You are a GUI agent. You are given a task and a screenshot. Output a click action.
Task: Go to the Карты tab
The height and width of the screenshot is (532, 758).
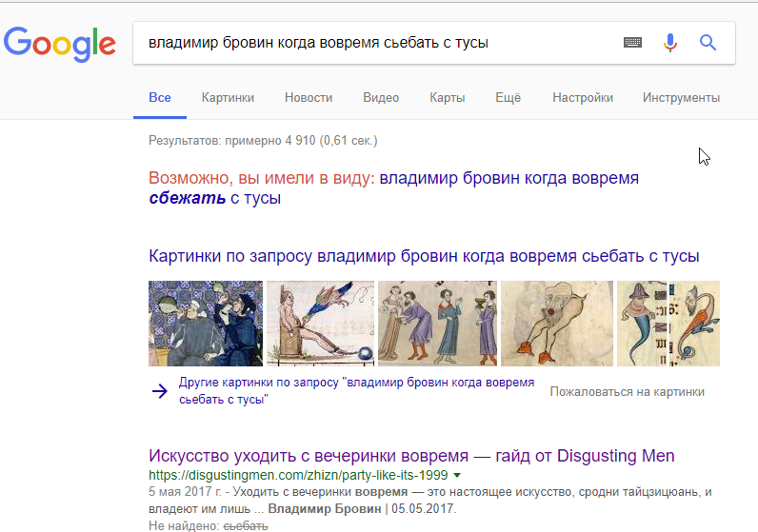tap(447, 98)
